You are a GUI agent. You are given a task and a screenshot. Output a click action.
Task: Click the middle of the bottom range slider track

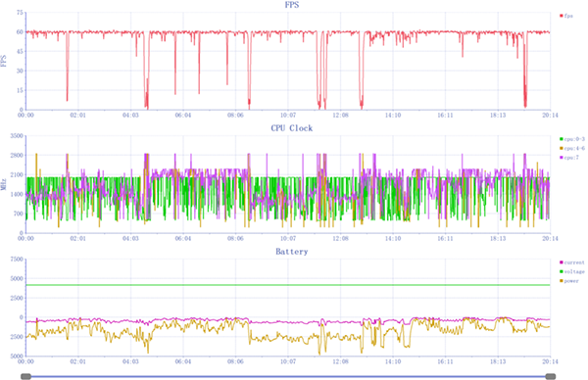point(288,376)
